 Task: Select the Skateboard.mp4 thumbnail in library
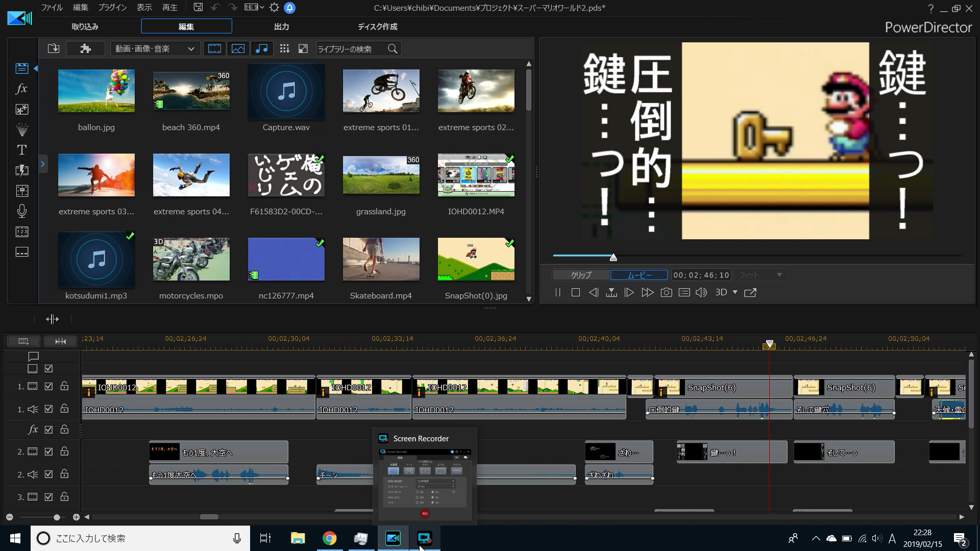click(x=381, y=259)
